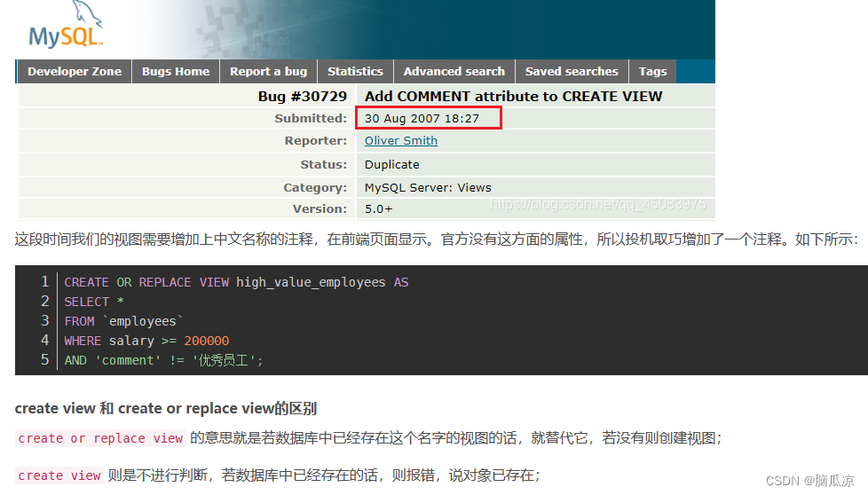The image size is (868, 495).
Task: Open the Advanced search tab
Action: pyautogui.click(x=454, y=71)
